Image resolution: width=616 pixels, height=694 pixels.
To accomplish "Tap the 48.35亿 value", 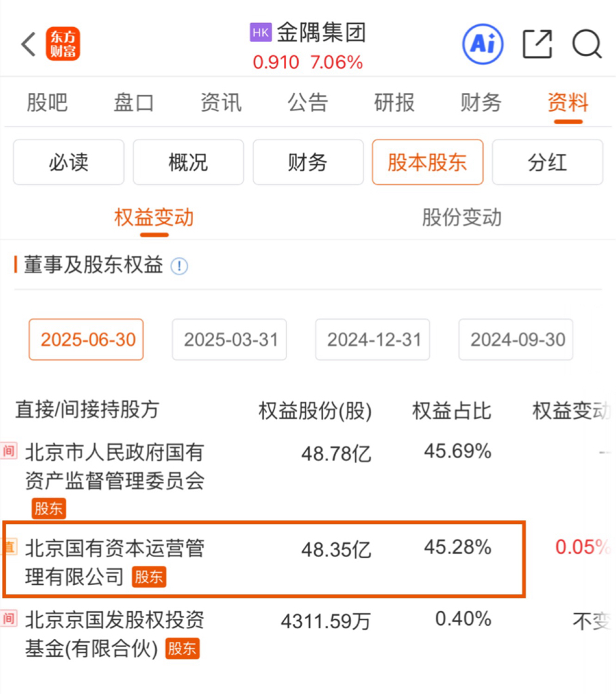I will click(336, 550).
